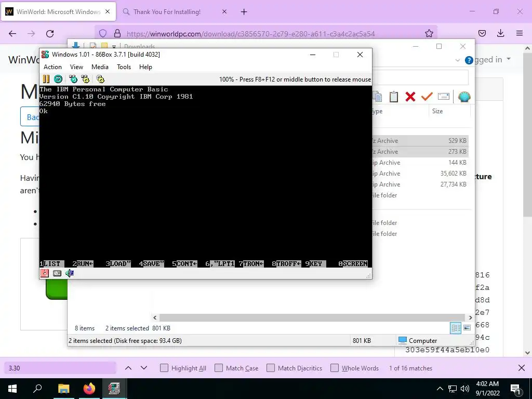Screen dimensions: 532x399
Task: Click the red X delete icon in Downloads window
Action: [x=410, y=97]
